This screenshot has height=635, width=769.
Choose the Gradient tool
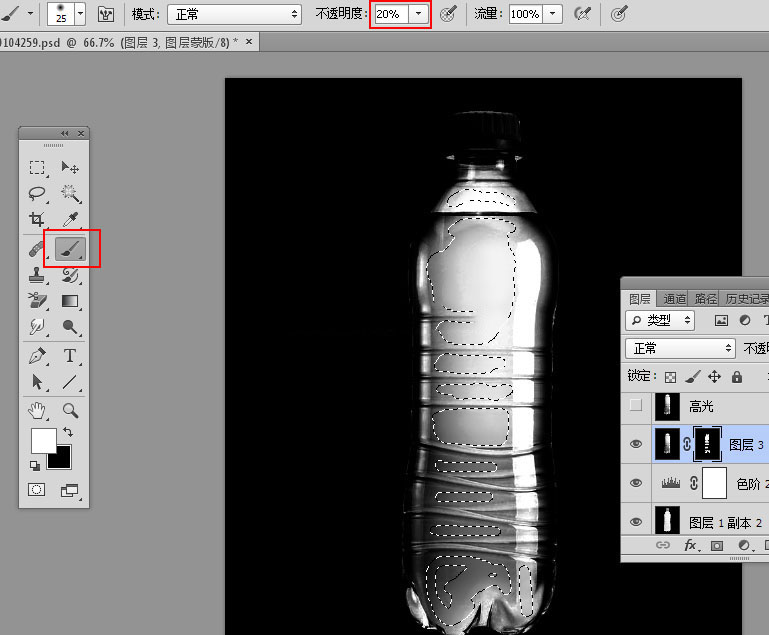(70, 301)
